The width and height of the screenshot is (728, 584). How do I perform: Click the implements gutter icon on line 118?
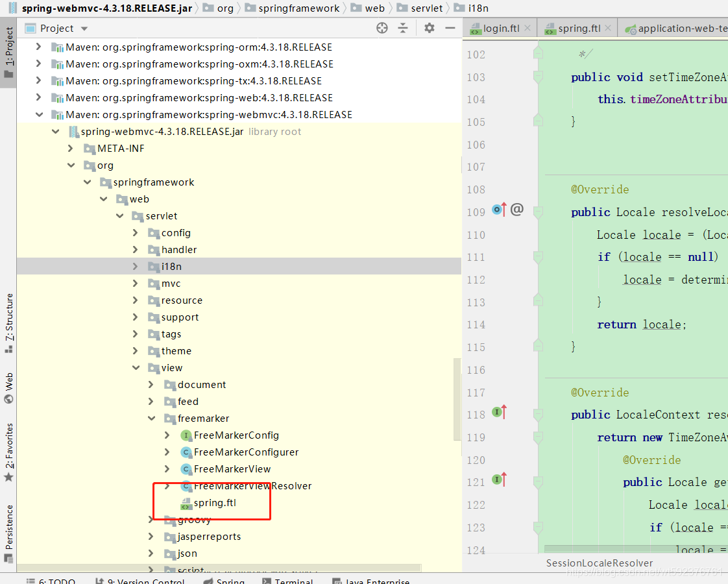(x=500, y=412)
